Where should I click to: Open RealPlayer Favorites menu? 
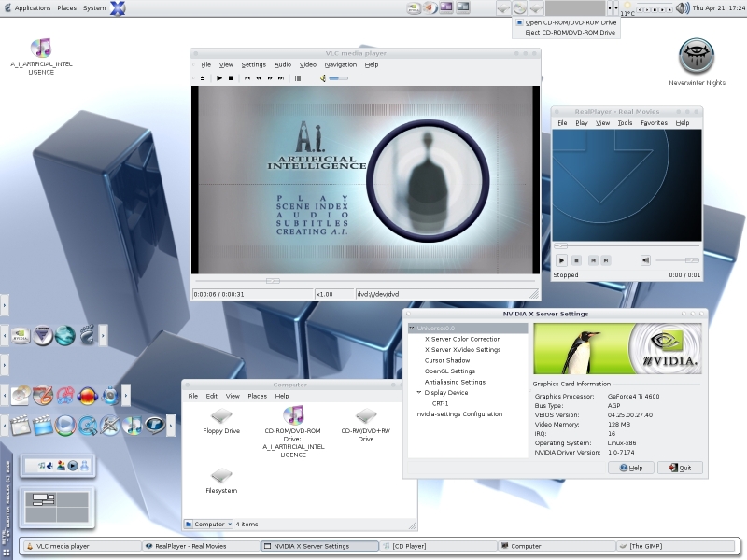pyautogui.click(x=655, y=123)
